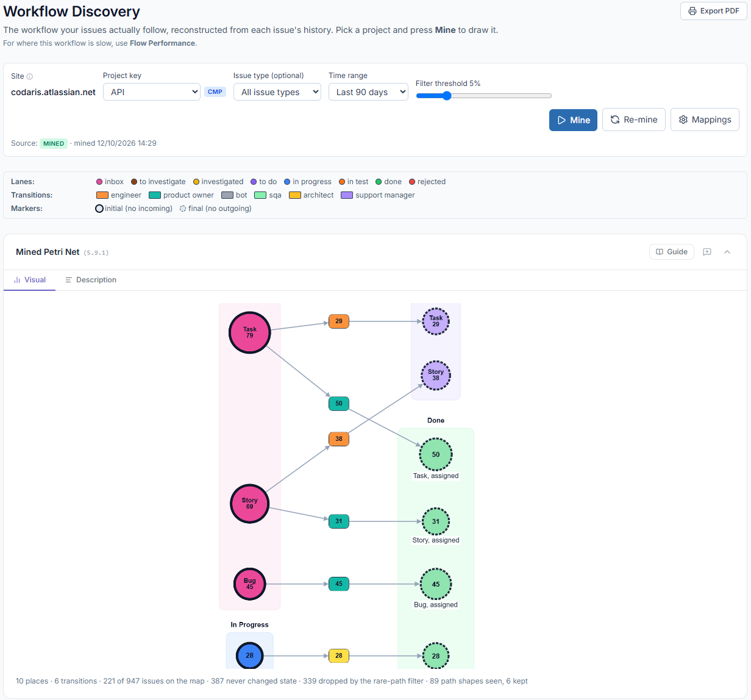
Task: Click the product owner transition 45
Action: [339, 584]
